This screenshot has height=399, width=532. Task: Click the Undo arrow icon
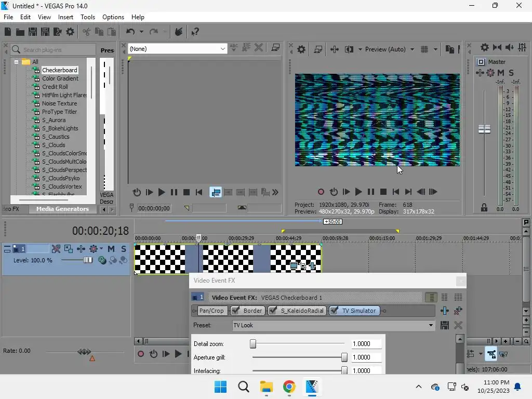coord(130,32)
